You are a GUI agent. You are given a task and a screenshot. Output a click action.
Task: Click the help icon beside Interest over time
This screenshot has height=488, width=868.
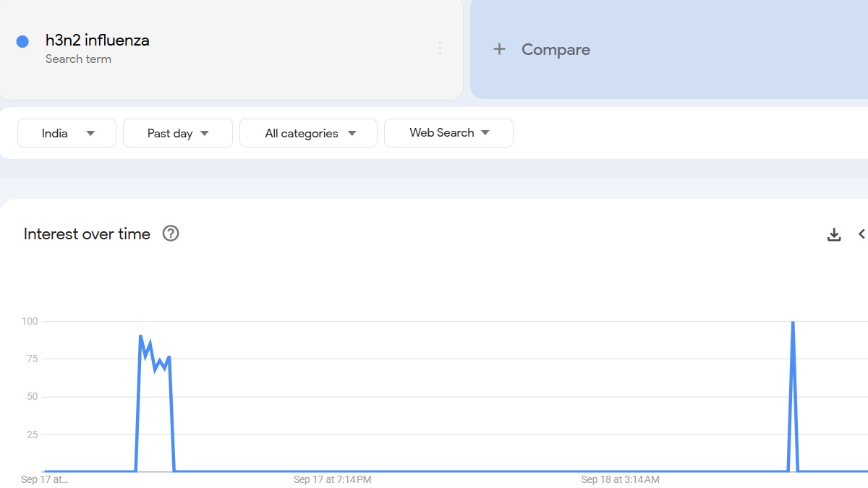(x=171, y=234)
